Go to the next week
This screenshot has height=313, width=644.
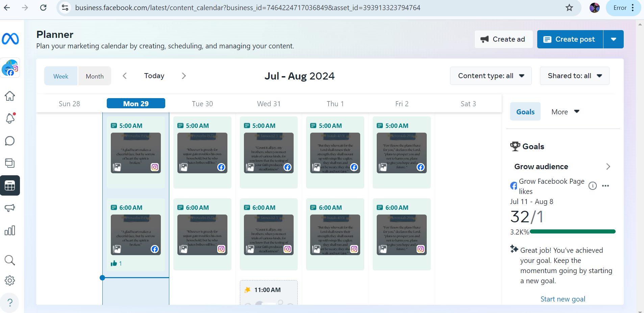(184, 76)
